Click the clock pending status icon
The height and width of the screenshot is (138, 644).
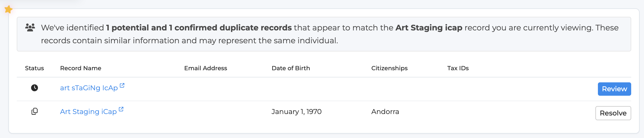35,88
